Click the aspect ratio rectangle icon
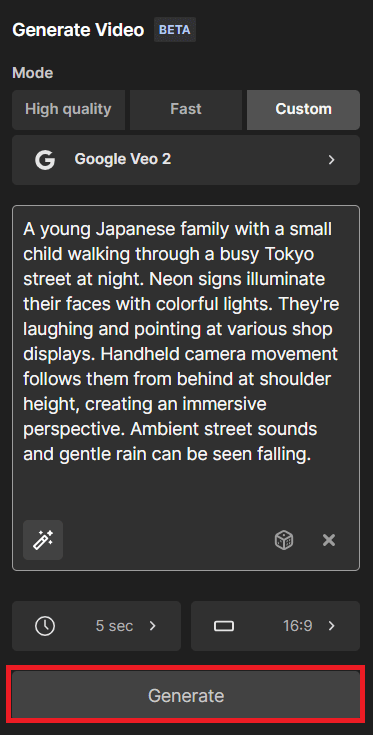This screenshot has height=735, width=373. (x=224, y=626)
